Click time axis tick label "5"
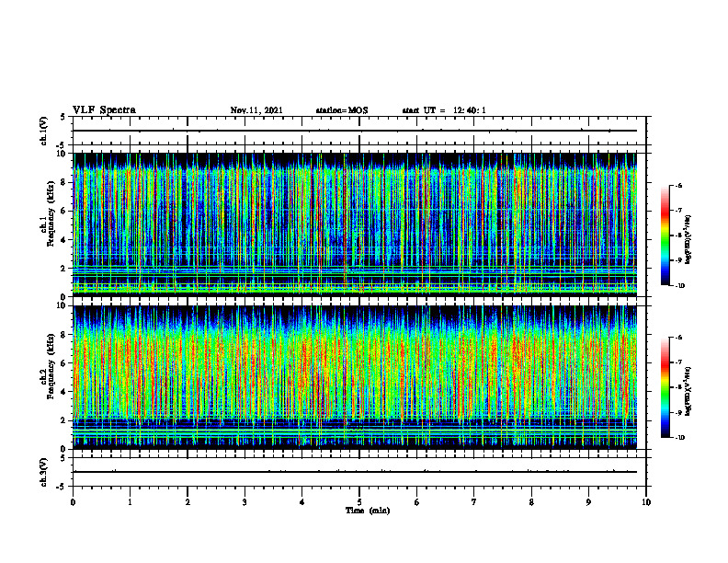Screen dimensions: 728x563 (x=359, y=502)
